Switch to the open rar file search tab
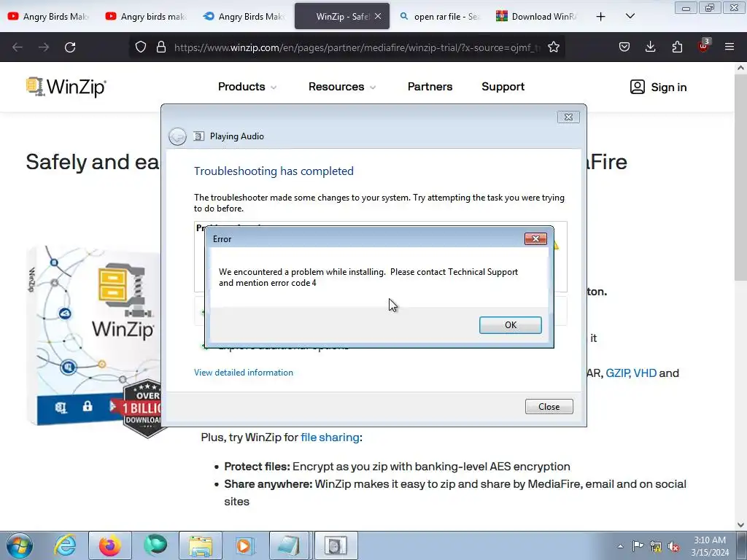 point(440,16)
